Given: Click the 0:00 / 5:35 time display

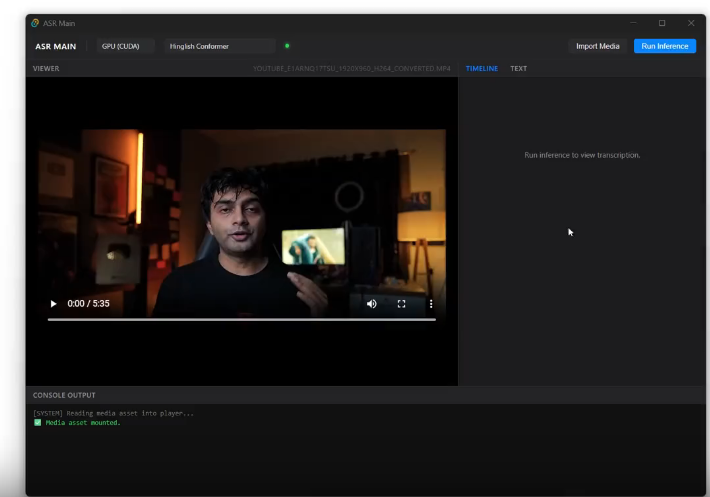Looking at the screenshot, I should 88,304.
